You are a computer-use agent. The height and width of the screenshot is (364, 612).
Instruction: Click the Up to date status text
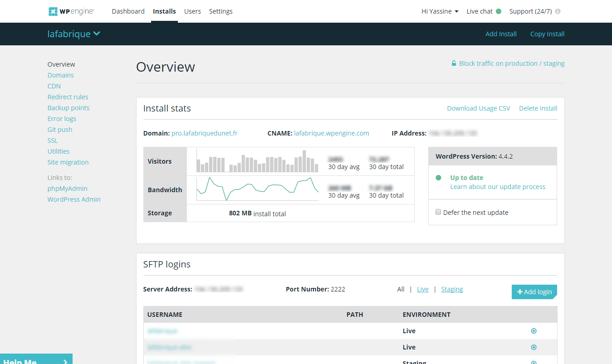click(466, 178)
